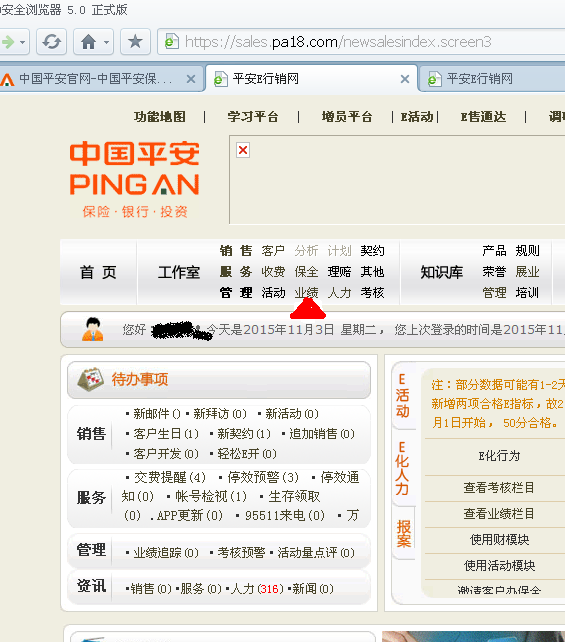Screen dimensions: 565x642
Task: Open 规则 in 知识库 menu
Action: tap(527, 251)
